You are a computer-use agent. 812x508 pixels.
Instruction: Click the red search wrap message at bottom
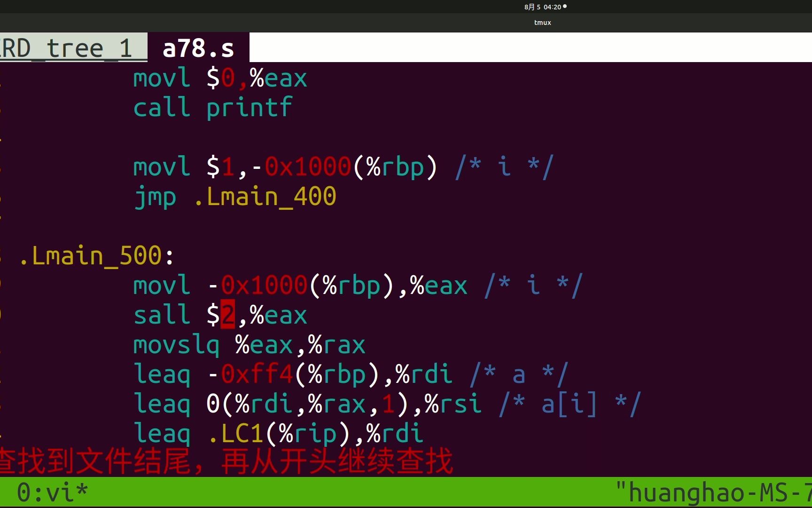[x=226, y=461]
